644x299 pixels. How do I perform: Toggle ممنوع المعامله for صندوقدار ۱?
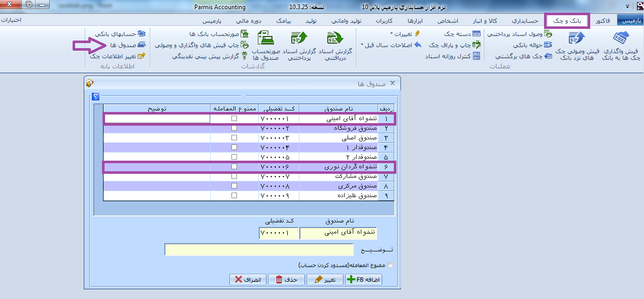click(x=234, y=147)
